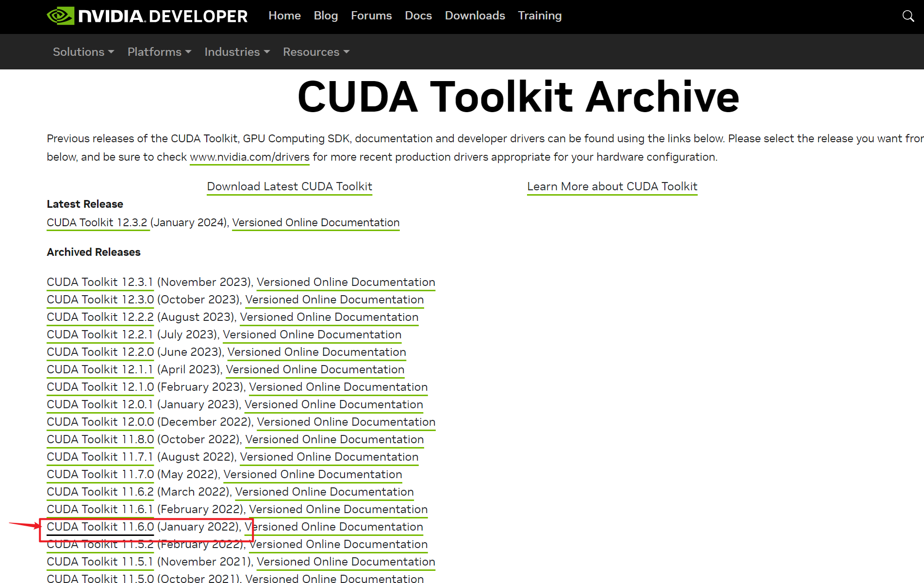This screenshot has height=583, width=924.
Task: Open CUDA Toolkit 11.6.0 link
Action: point(100,527)
